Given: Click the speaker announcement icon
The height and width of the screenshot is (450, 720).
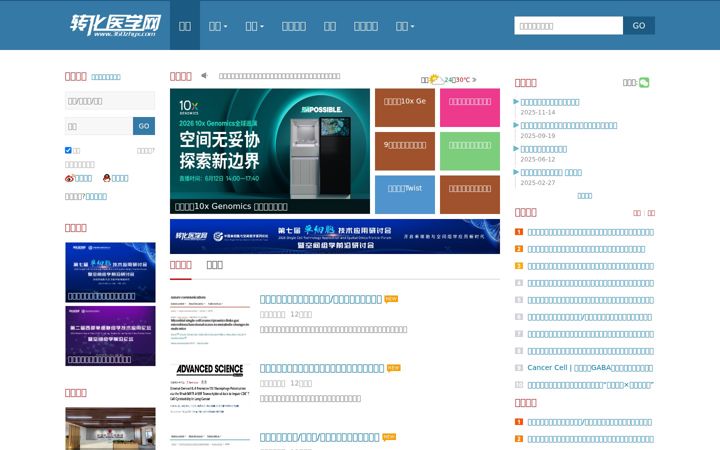Looking at the screenshot, I should (x=204, y=75).
